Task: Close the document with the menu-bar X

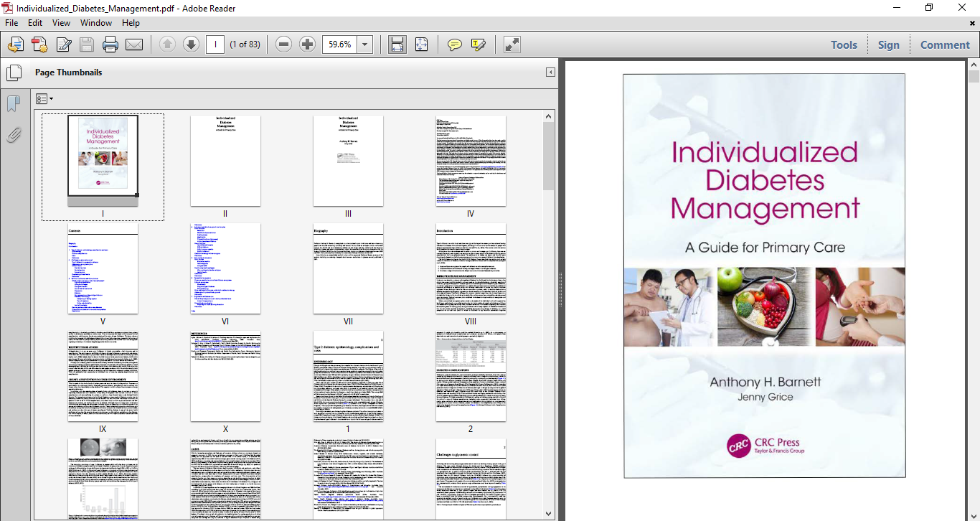Action: point(972,23)
